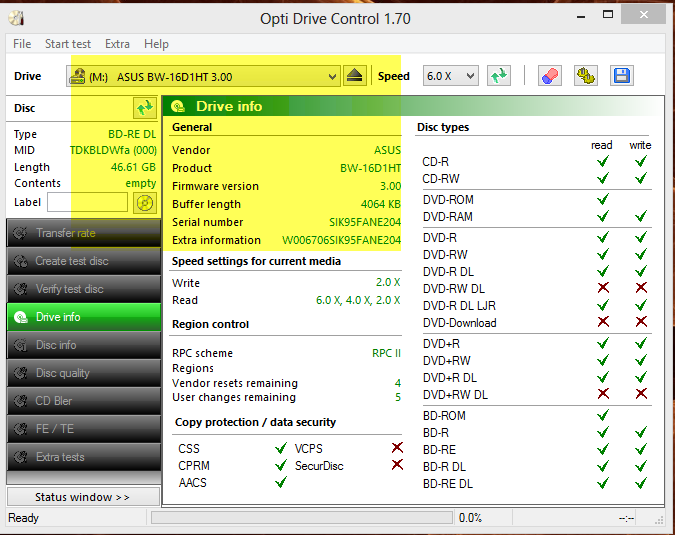Click the VCPS unsupported red X
675x535 pixels.
tap(397, 448)
